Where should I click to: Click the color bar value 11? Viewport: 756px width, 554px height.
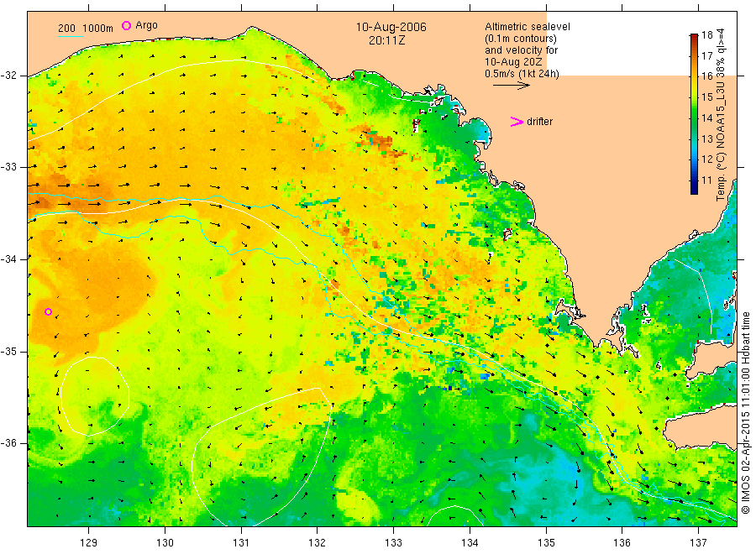tap(706, 180)
